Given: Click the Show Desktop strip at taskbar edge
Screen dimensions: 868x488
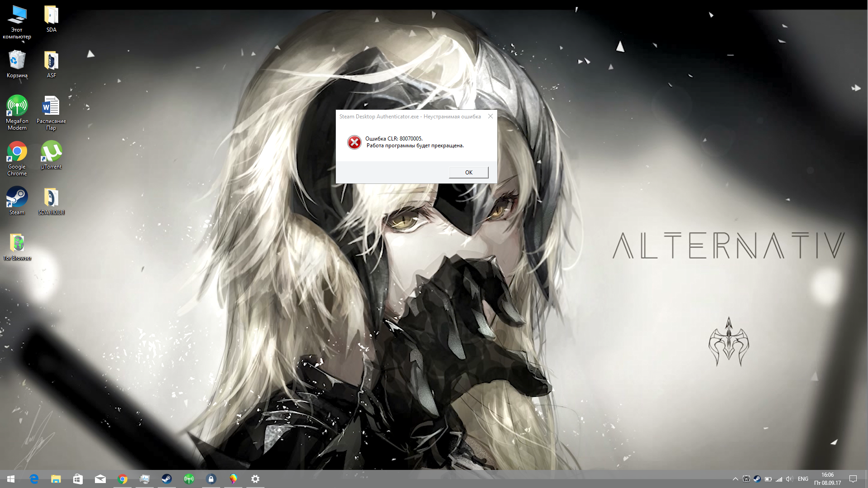Looking at the screenshot, I should (x=867, y=479).
